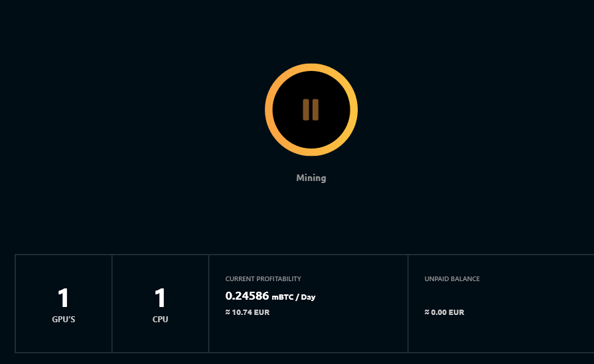594x364 pixels.
Task: Click the ≈ 0.00 EUR balance value
Action: click(445, 312)
